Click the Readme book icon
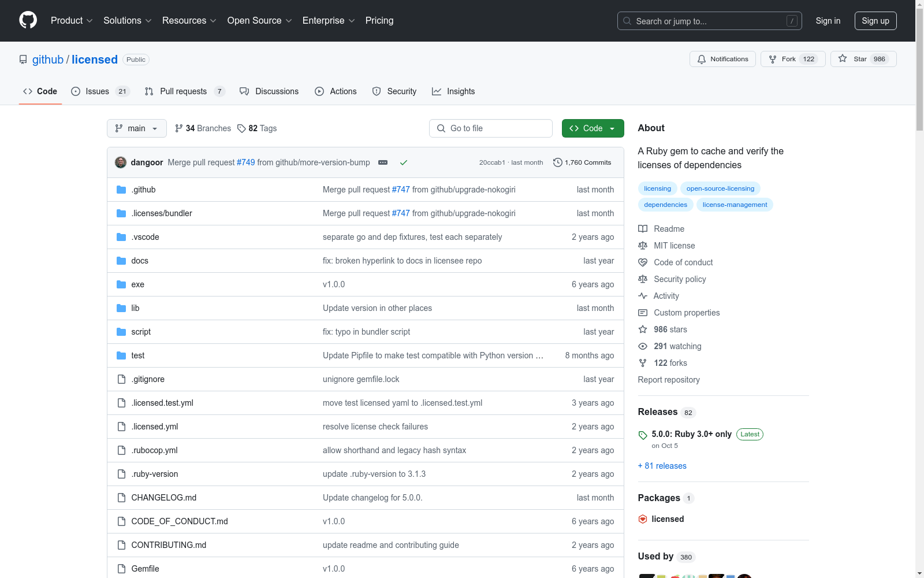The height and width of the screenshot is (578, 924). click(x=643, y=229)
